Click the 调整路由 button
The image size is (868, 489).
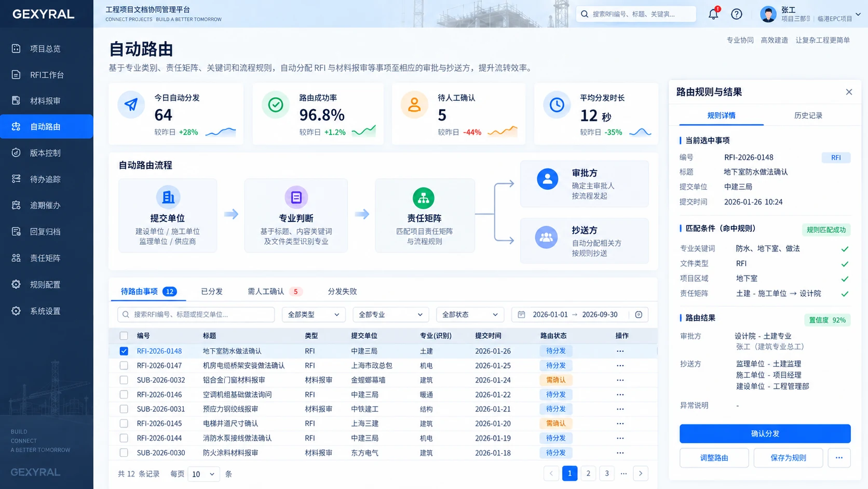point(714,458)
